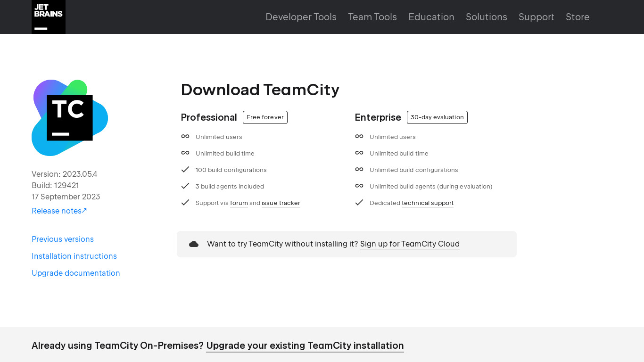
Task: Click the Version: 2023.05.4 text
Action: 65,174
